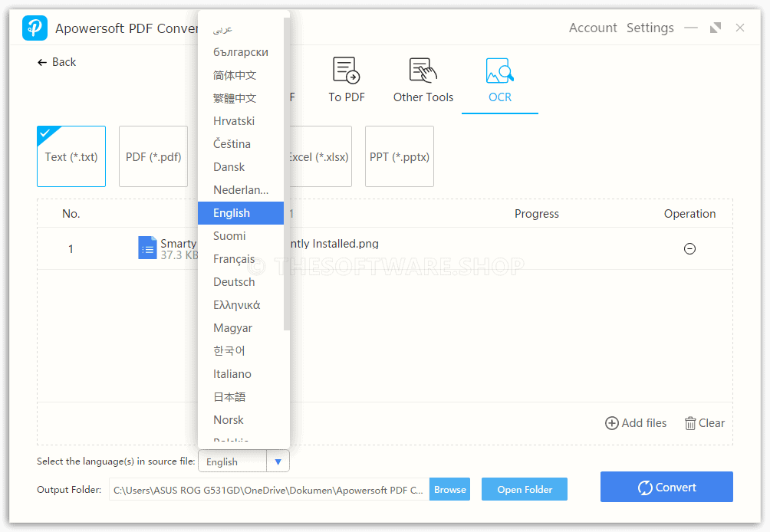Image resolution: width=770 pixels, height=532 pixels.
Task: Choose Deutsch from language list
Action: [241, 282]
